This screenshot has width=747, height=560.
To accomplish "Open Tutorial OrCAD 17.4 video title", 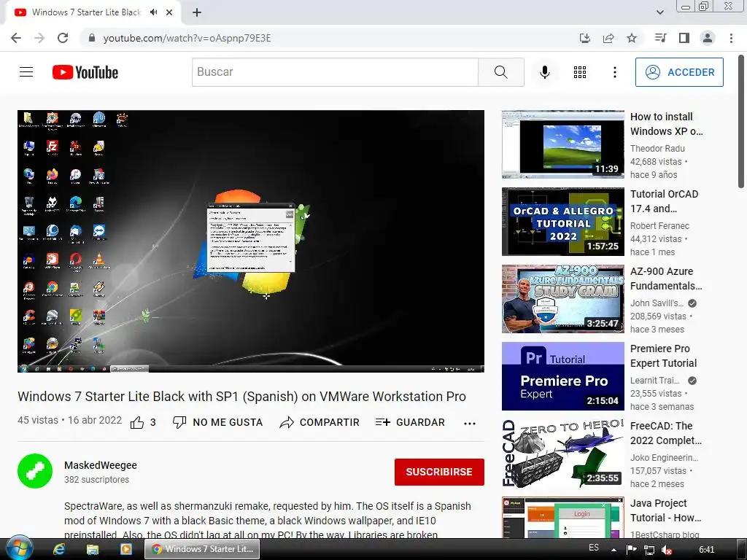I will pos(664,201).
